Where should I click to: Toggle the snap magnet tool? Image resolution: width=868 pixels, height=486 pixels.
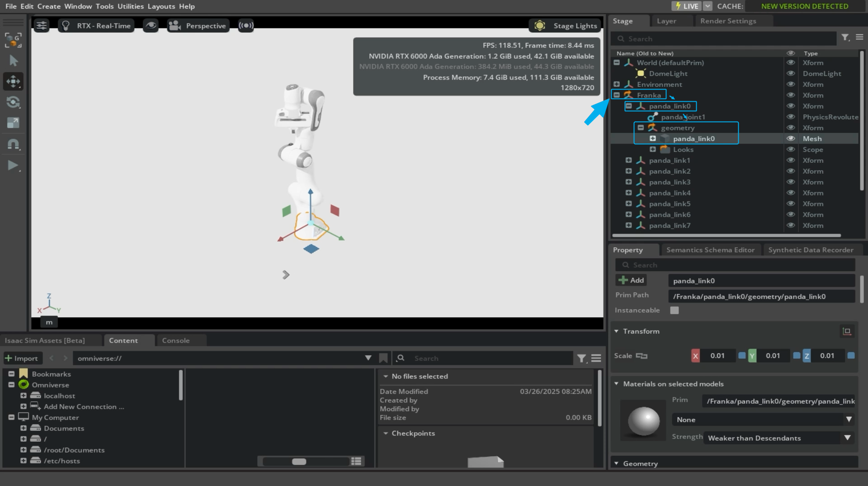[13, 144]
